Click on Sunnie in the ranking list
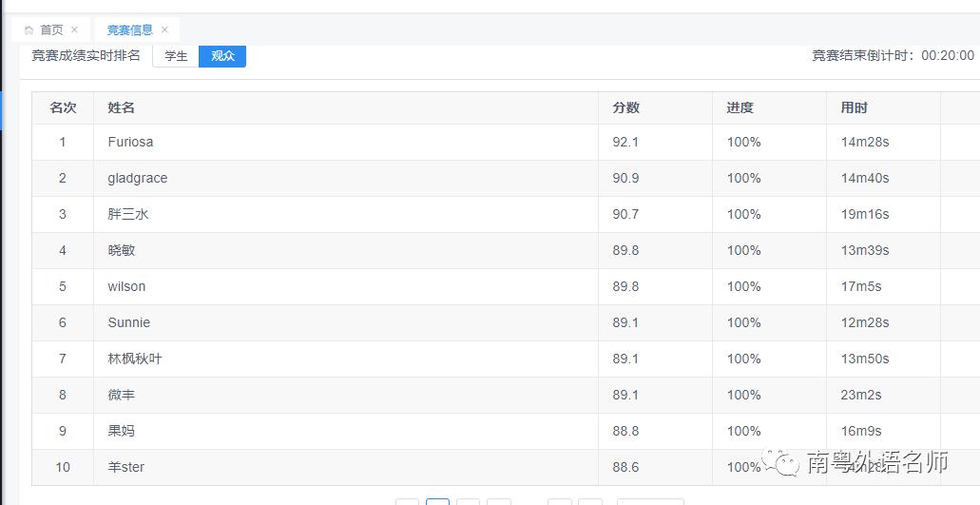The width and height of the screenshot is (980, 505). [129, 322]
